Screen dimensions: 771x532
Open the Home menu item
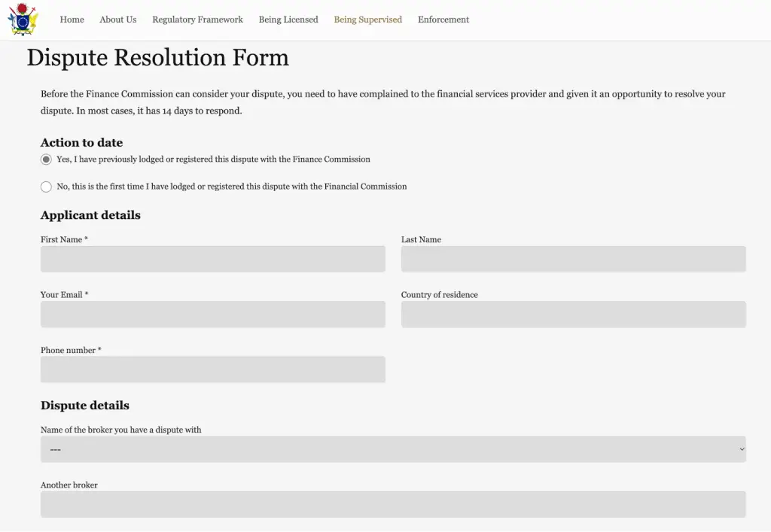click(72, 20)
